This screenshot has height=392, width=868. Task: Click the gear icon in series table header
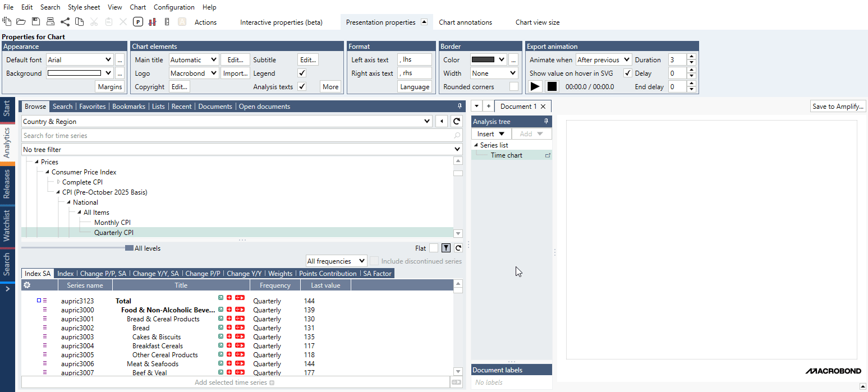(26, 285)
